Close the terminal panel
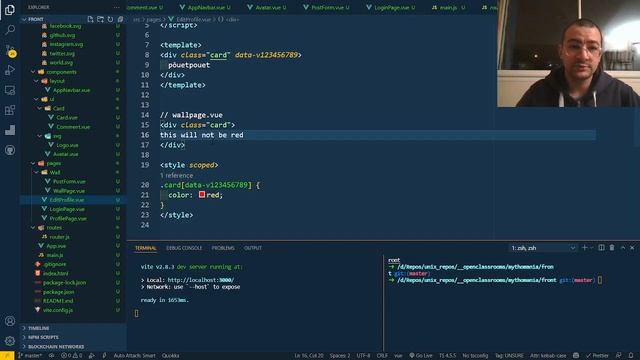640x360 pixels. (632, 248)
